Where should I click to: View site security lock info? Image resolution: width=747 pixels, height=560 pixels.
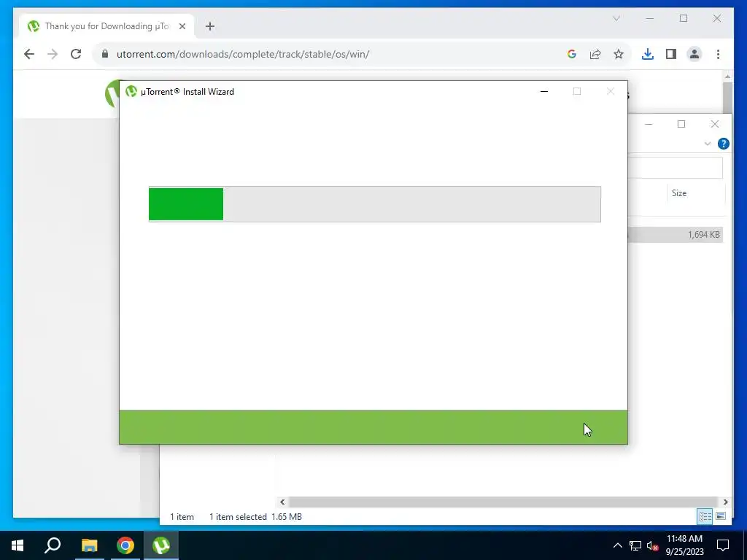(105, 54)
